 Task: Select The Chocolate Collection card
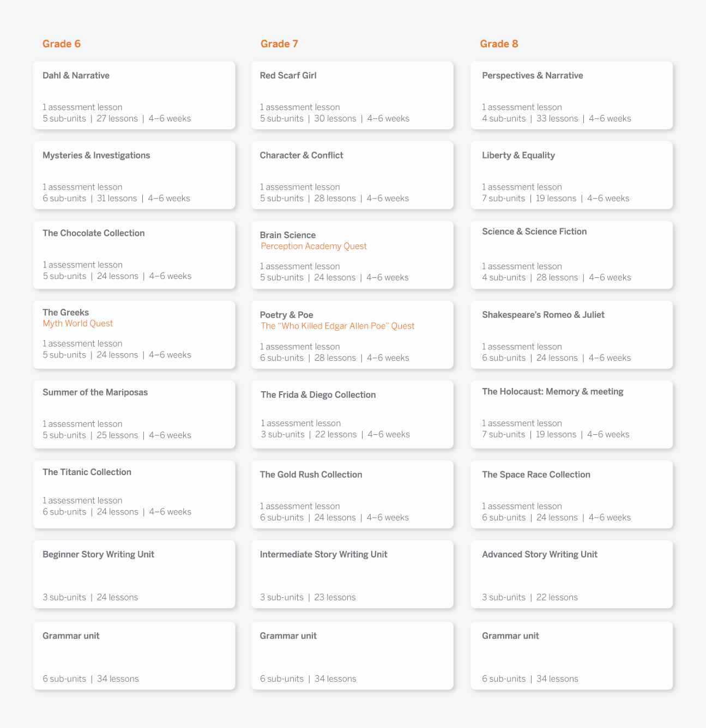[134, 254]
